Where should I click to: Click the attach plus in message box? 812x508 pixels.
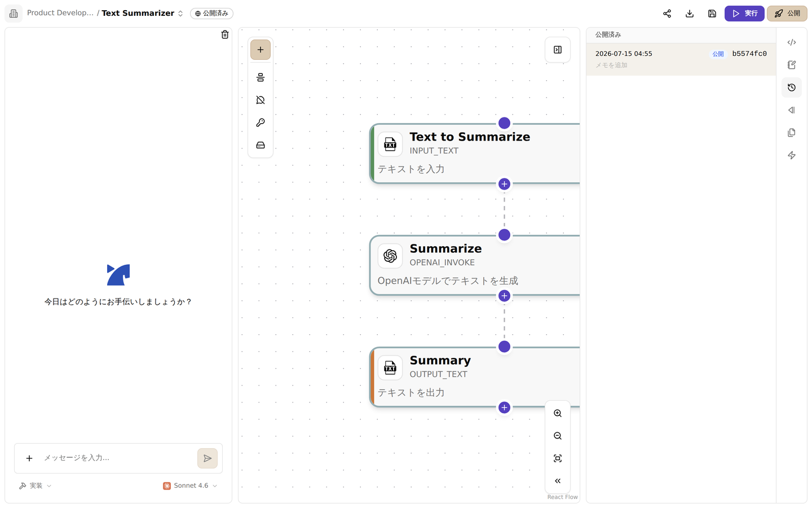(x=29, y=458)
